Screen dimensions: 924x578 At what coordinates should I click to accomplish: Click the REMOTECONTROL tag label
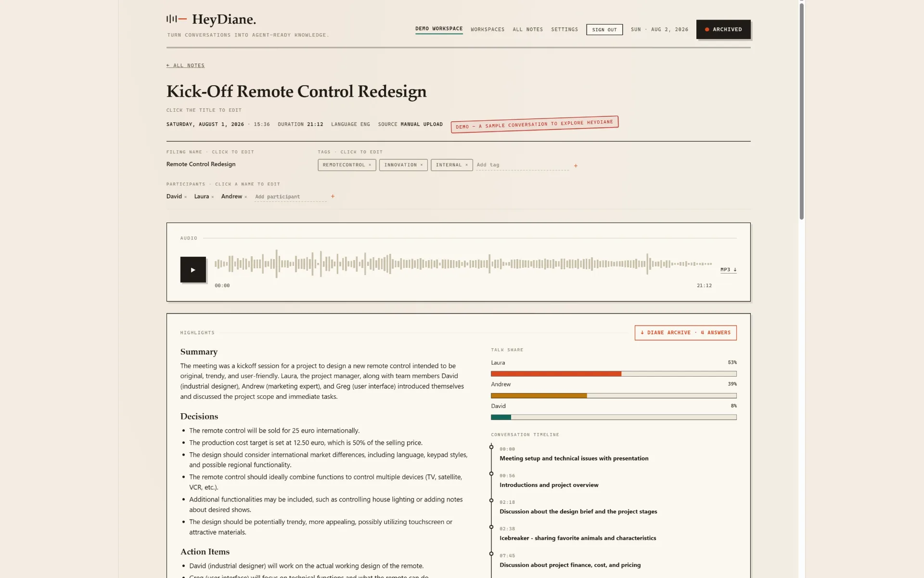click(x=344, y=165)
